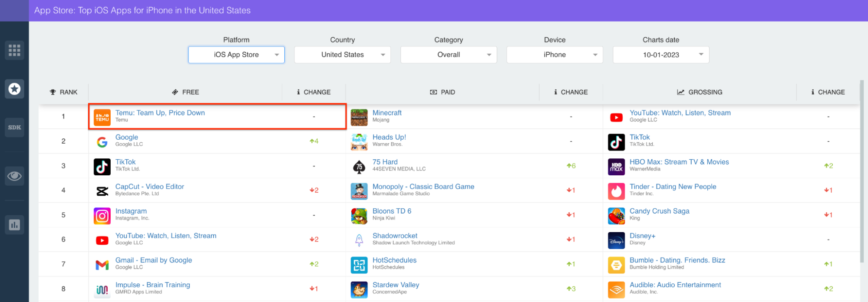
Task: Click the RANK column header
Action: tap(63, 92)
